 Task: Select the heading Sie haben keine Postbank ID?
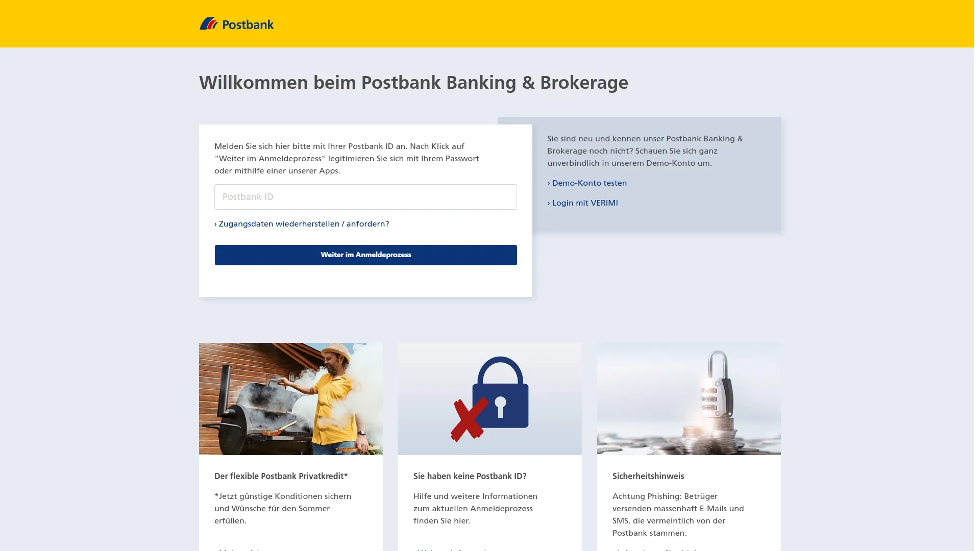tap(470, 477)
